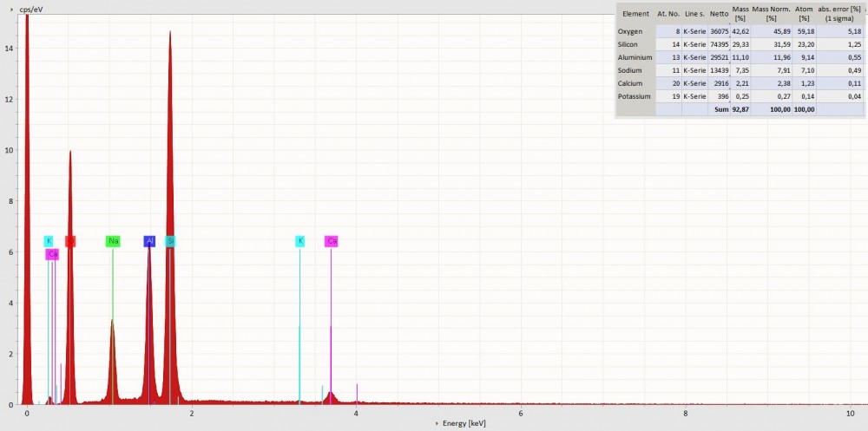Click the green Na element marker

point(113,241)
